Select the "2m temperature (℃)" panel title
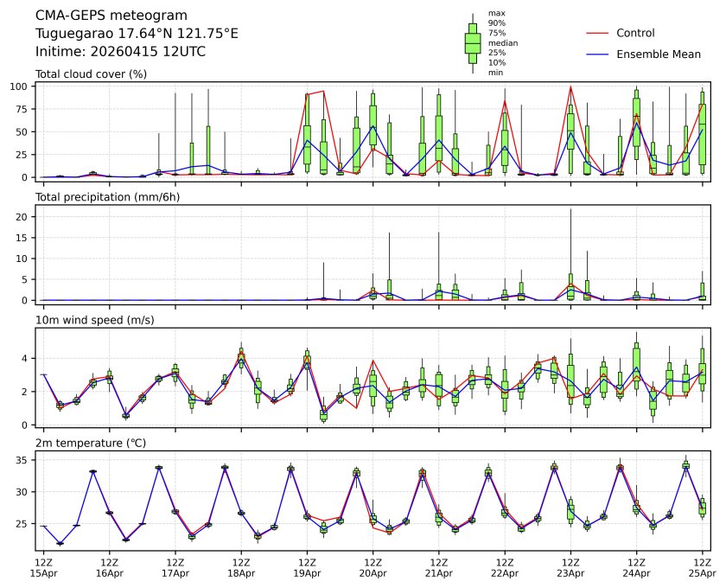The width and height of the screenshot is (726, 588). pyautogui.click(x=91, y=443)
